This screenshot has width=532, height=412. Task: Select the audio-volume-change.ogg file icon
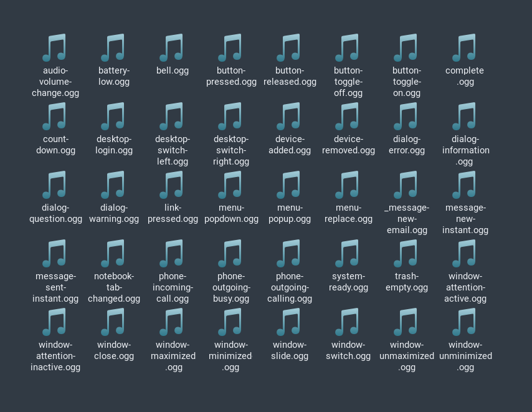click(x=54, y=47)
